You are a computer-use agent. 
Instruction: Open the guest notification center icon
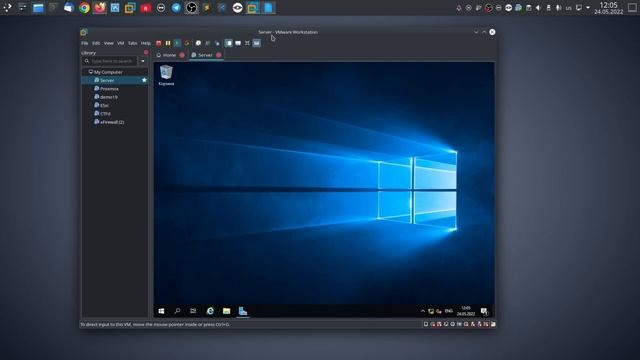(x=484, y=311)
